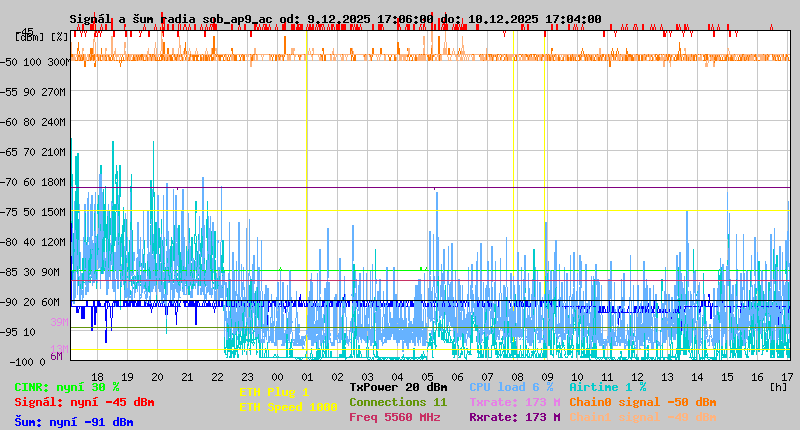The height and width of the screenshot is (430, 800).
Task: Select the Airtime 1 % legend entry
Action: [607, 387]
